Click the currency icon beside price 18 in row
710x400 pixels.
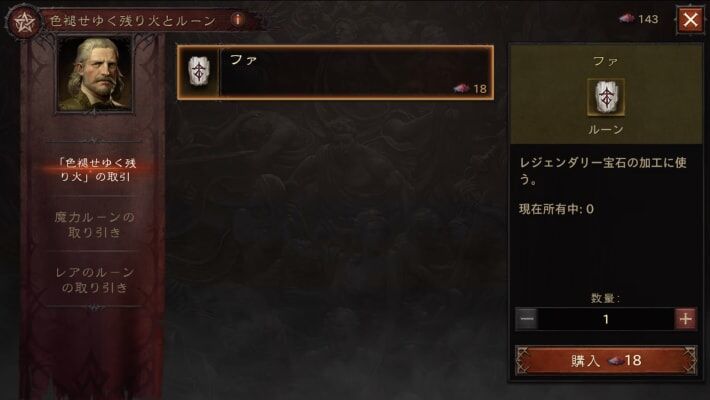click(461, 88)
